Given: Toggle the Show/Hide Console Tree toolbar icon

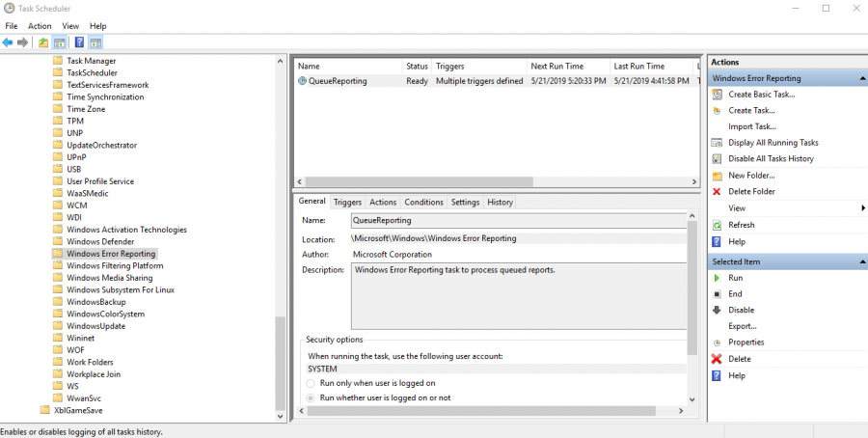Looking at the screenshot, I should coord(59,42).
